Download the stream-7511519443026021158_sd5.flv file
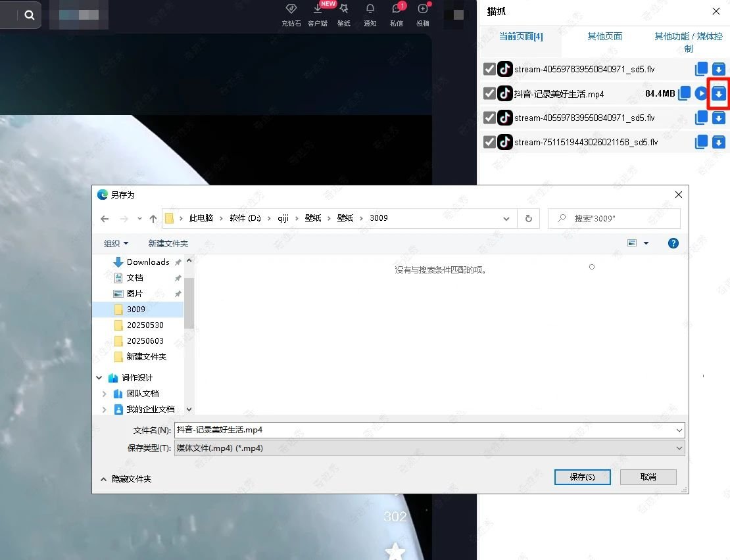Image resolution: width=730 pixels, height=560 pixels. click(x=719, y=142)
